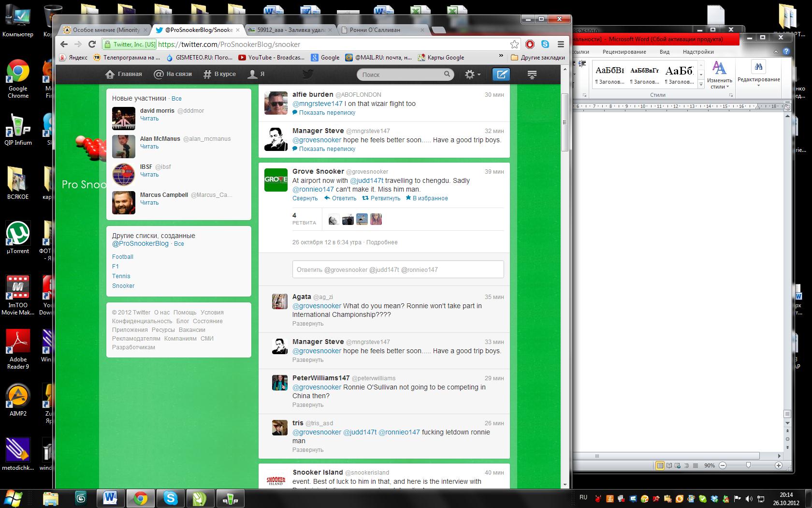Switch to the Ронни О'Салливан Chrome tab
The height and width of the screenshot is (508, 812).
click(382, 30)
